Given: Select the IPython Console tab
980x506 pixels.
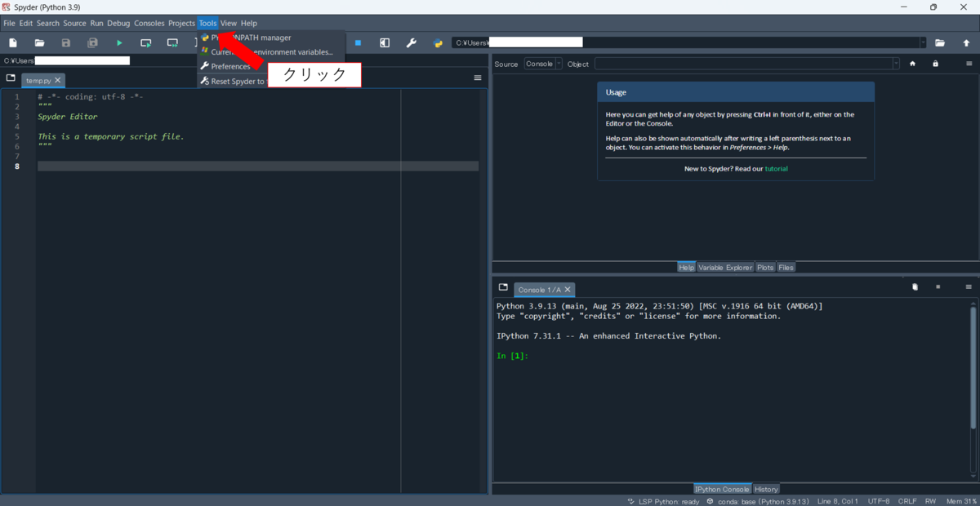Looking at the screenshot, I should click(723, 490).
